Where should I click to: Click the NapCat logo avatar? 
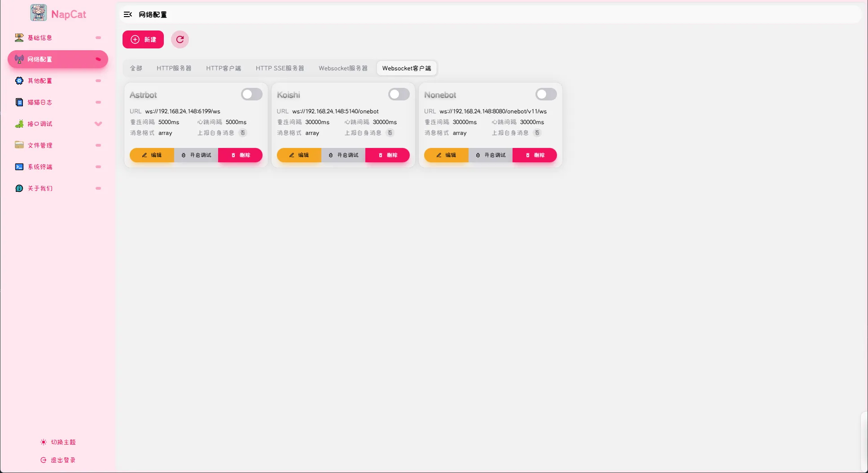39,13
